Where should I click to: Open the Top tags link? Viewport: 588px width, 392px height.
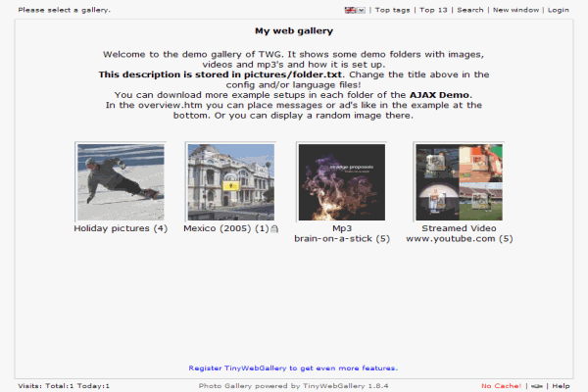point(392,10)
